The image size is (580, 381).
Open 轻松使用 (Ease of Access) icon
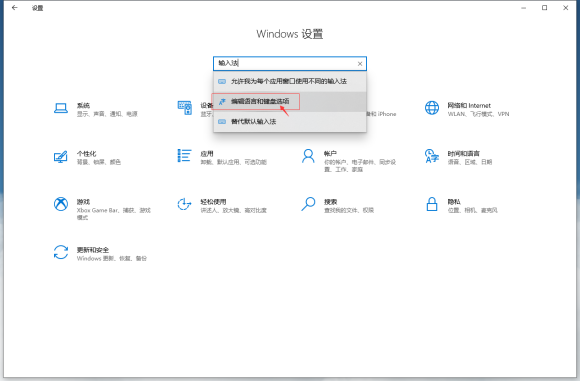(184, 204)
